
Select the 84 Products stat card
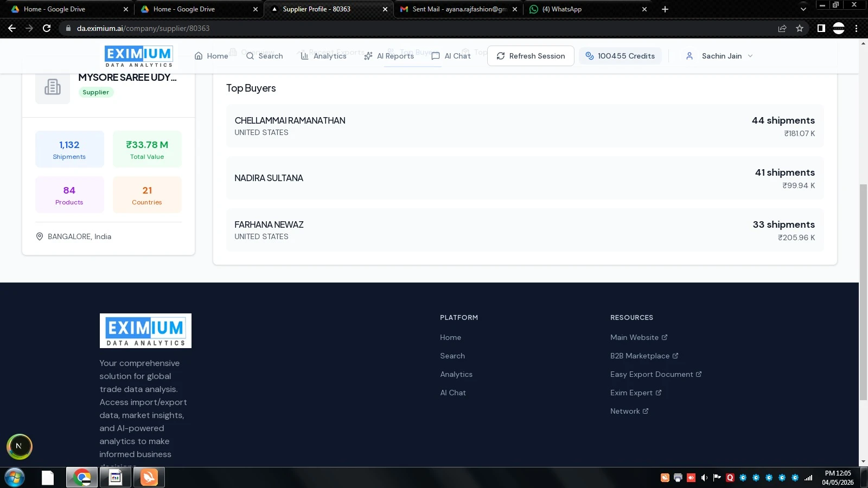pos(69,195)
